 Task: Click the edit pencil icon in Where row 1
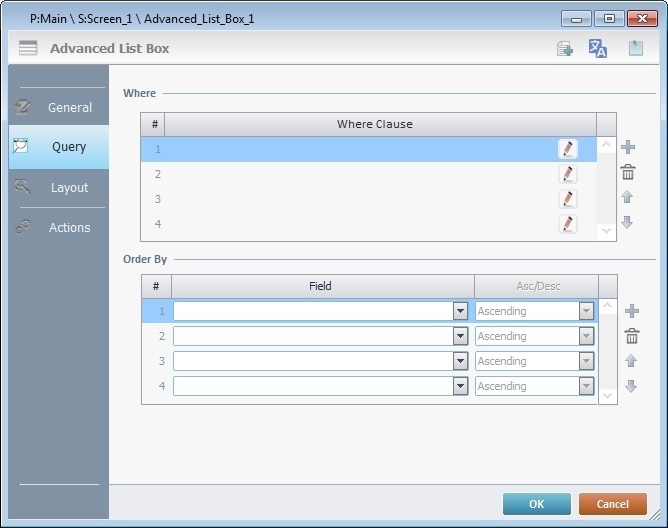568,149
